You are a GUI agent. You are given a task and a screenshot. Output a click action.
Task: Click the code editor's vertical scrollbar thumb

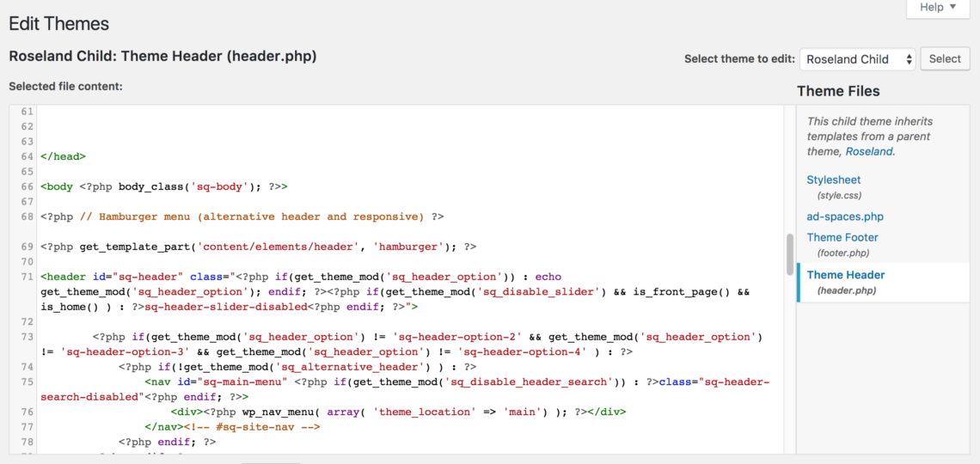(789, 253)
